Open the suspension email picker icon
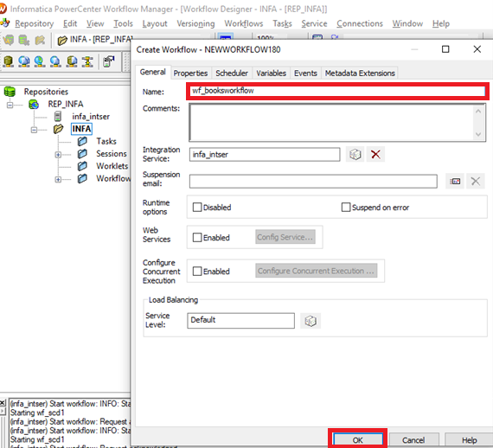Screen dimensions: 493x448 click(455, 181)
